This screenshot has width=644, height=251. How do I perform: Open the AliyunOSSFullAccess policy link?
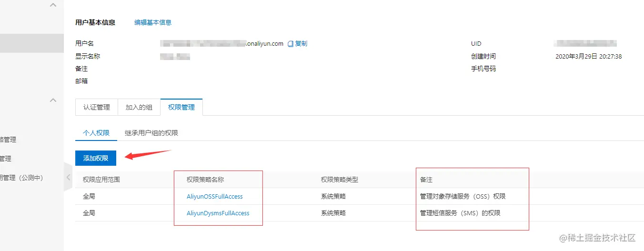tap(215, 196)
